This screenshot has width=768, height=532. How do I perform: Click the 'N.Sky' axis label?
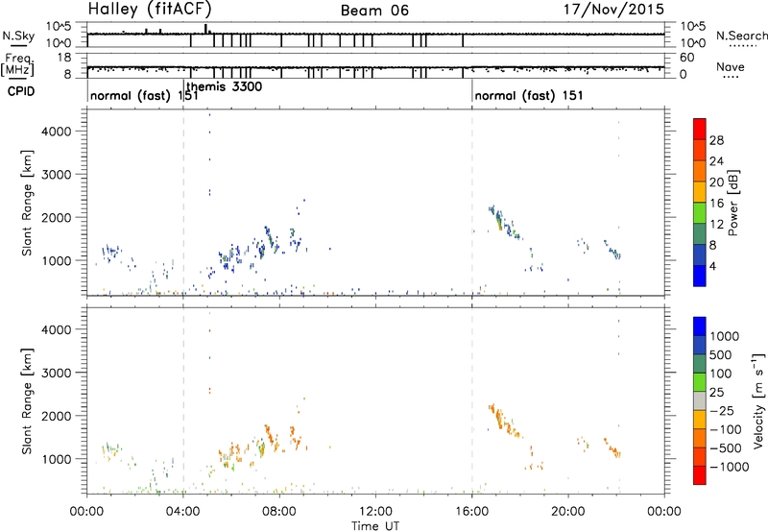coord(18,36)
